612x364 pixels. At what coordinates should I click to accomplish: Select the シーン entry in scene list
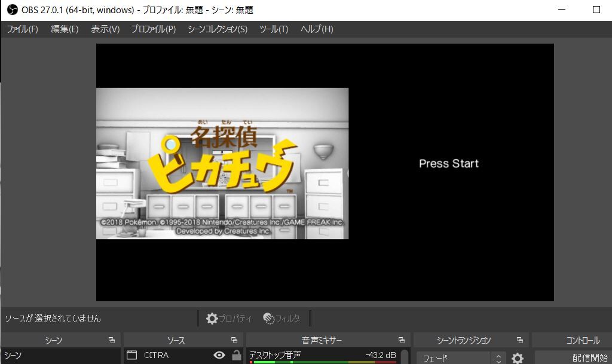(x=60, y=356)
